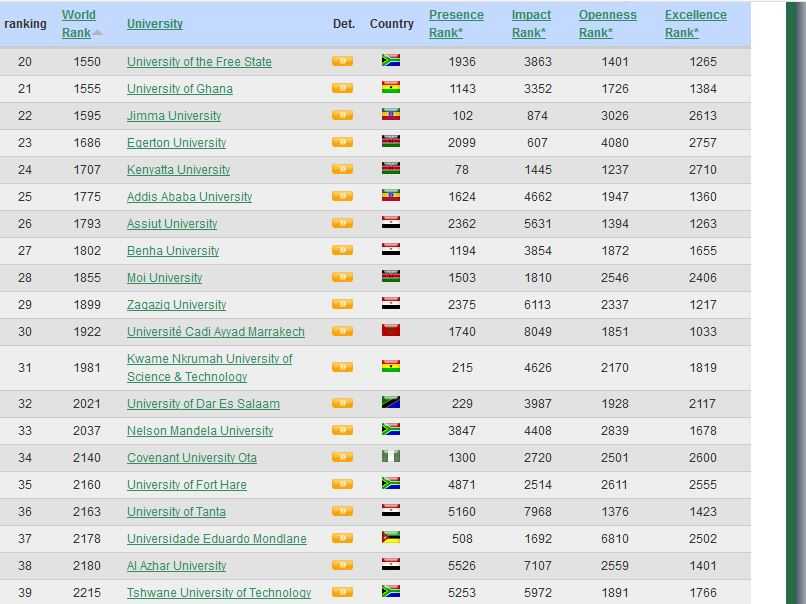This screenshot has height=604, width=806.
Task: Sort table by World Rank column
Action: 79,24
